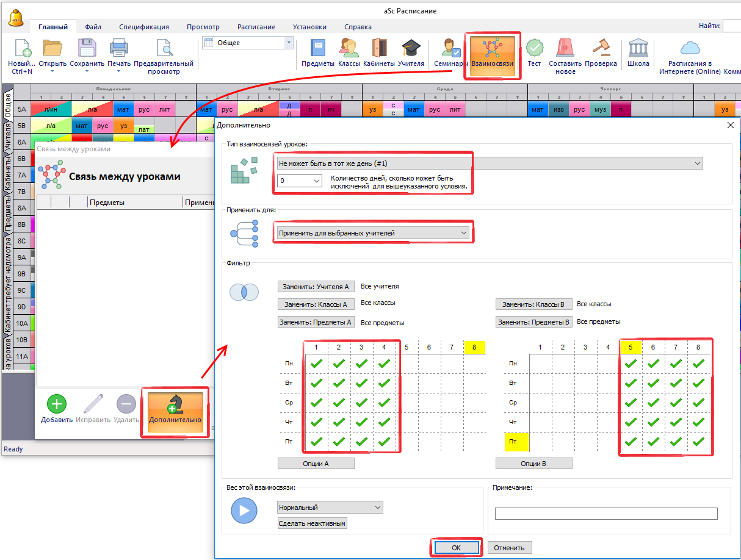Click the green Добавить plus button
This screenshot has width=741, height=560.
pyautogui.click(x=56, y=404)
